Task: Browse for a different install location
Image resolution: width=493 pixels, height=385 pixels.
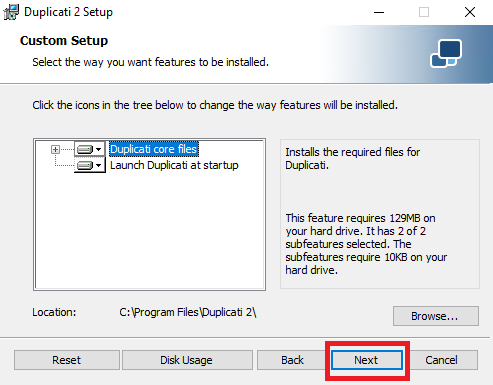Action: pyautogui.click(x=436, y=316)
